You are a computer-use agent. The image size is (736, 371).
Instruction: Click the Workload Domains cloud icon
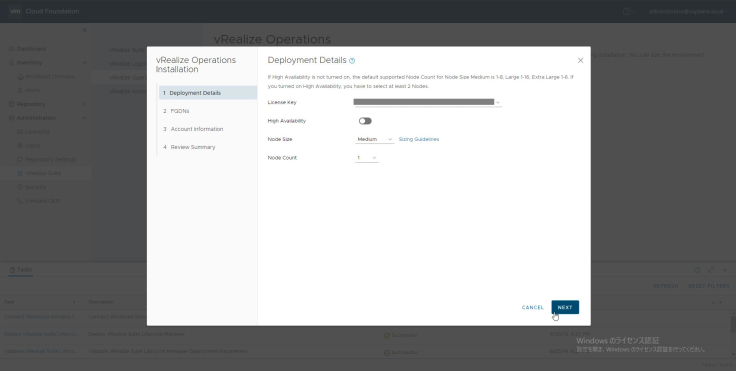(x=20, y=77)
